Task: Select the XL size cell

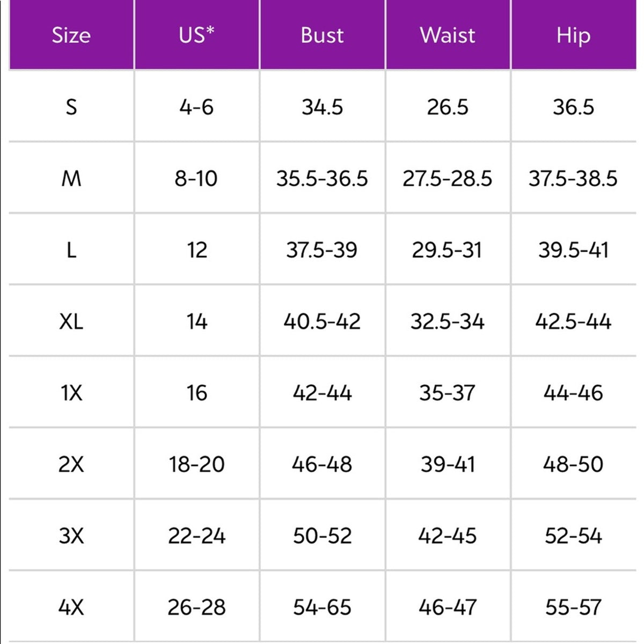Action: tap(71, 321)
